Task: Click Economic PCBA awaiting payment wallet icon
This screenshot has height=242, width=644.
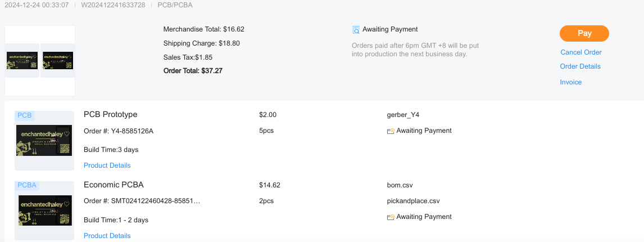Action: click(391, 217)
